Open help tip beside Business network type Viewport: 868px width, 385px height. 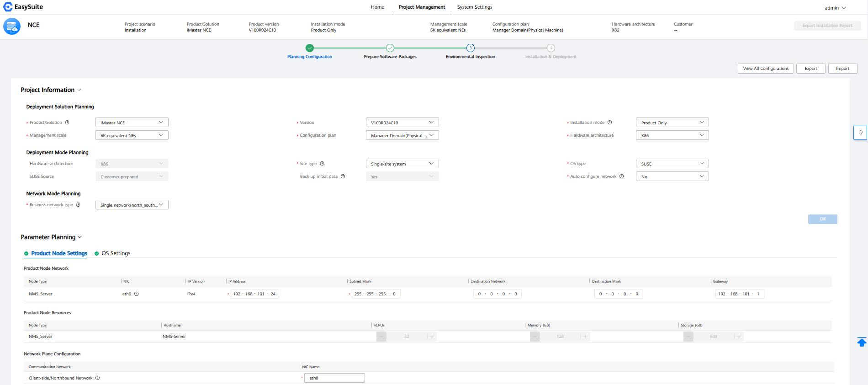click(78, 205)
